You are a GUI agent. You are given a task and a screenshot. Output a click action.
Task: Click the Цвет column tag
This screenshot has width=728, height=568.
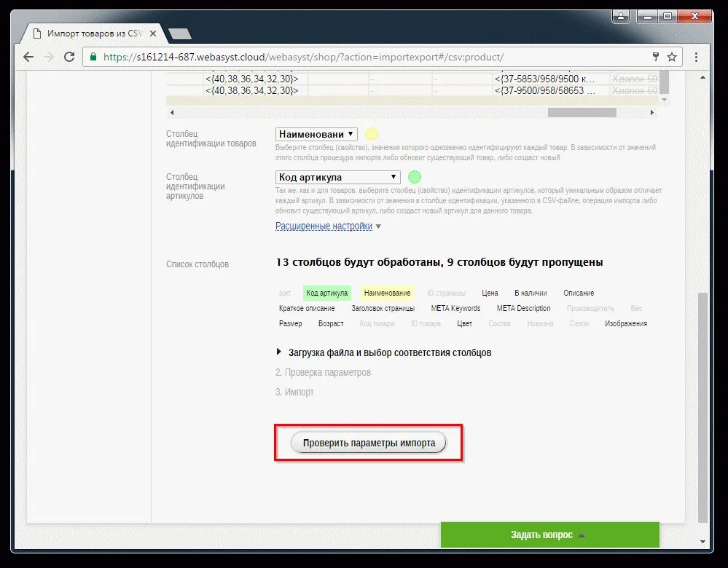[464, 323]
